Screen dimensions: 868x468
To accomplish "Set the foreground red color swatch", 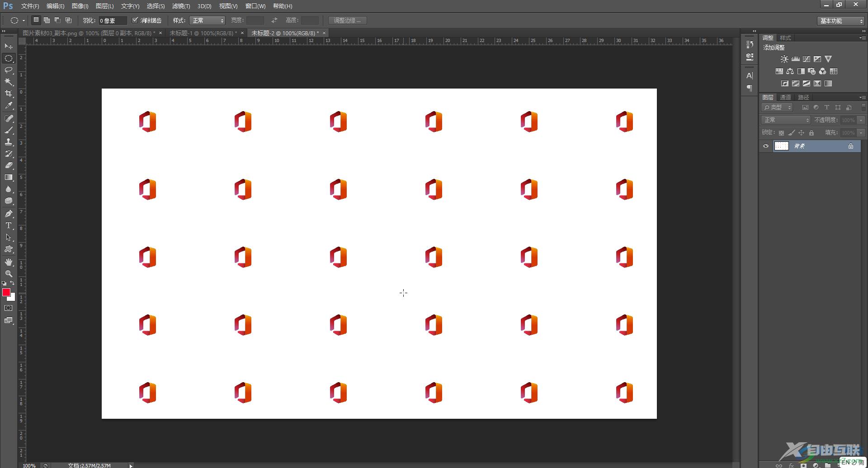I will tap(6, 292).
